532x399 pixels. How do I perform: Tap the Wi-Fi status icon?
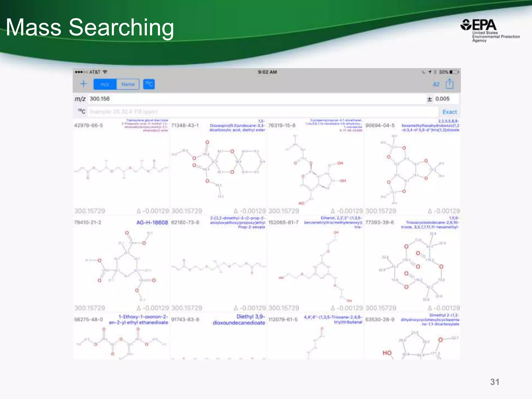tap(105, 72)
